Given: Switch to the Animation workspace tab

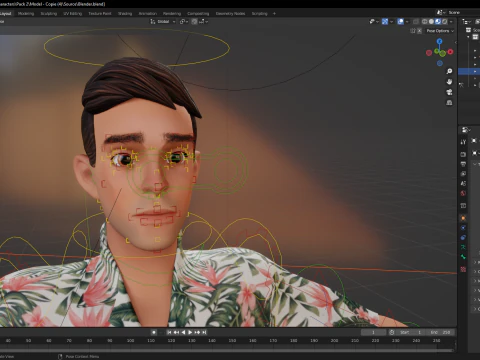Looking at the screenshot, I should (148, 14).
